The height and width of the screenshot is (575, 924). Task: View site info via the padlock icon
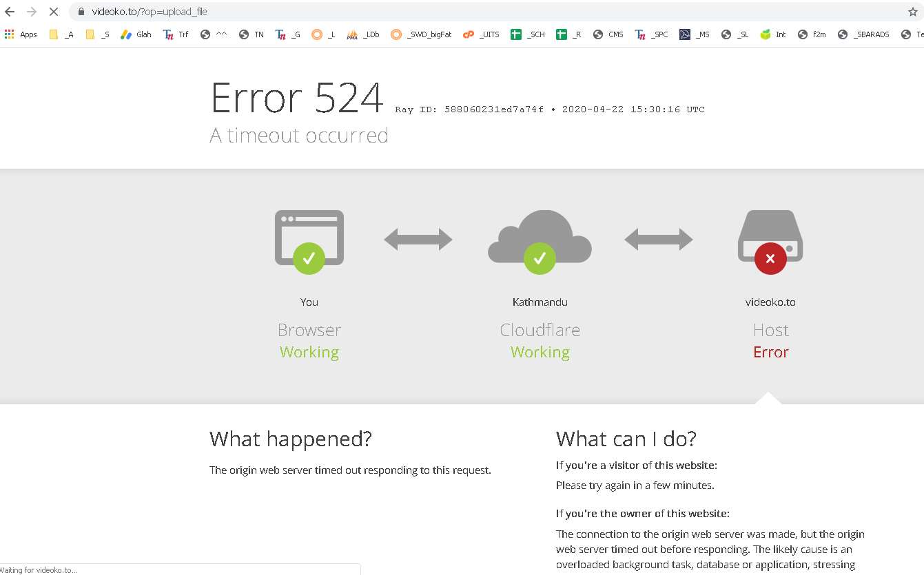pos(81,12)
